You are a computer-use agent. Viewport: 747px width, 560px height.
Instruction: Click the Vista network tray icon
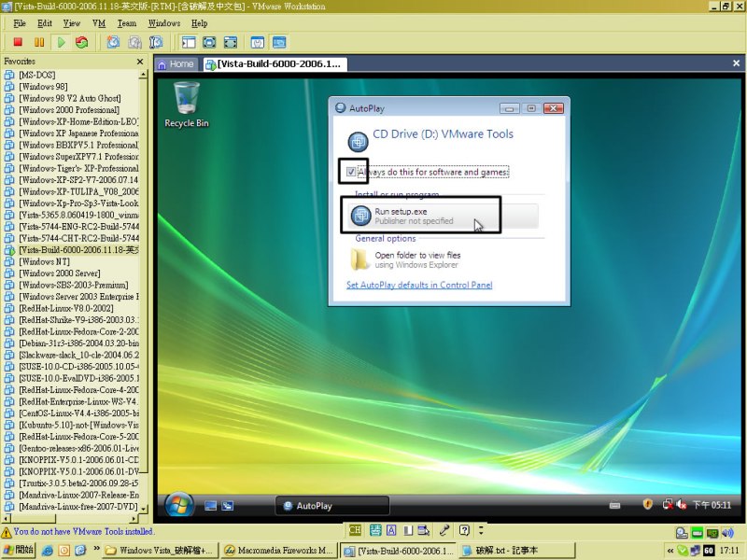click(x=668, y=504)
